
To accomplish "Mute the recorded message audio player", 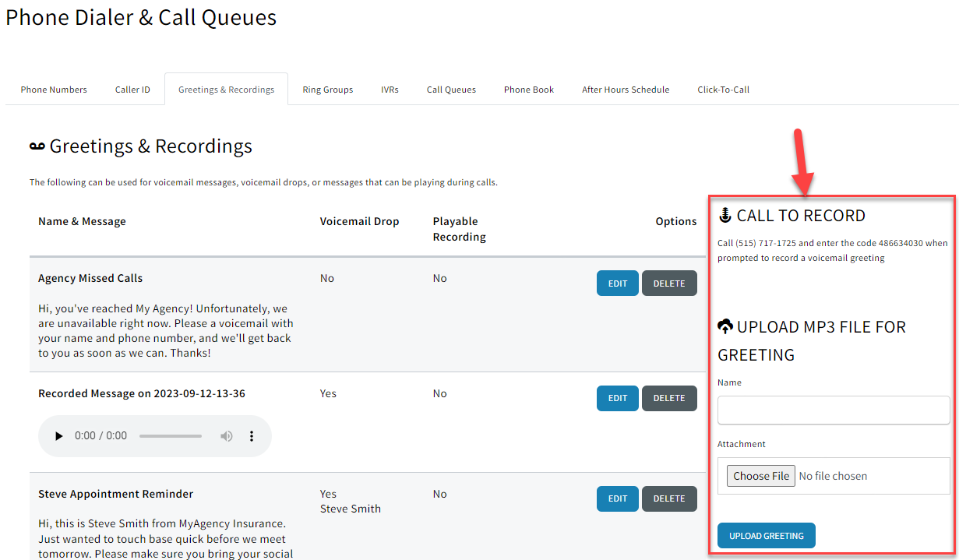I will [226, 436].
